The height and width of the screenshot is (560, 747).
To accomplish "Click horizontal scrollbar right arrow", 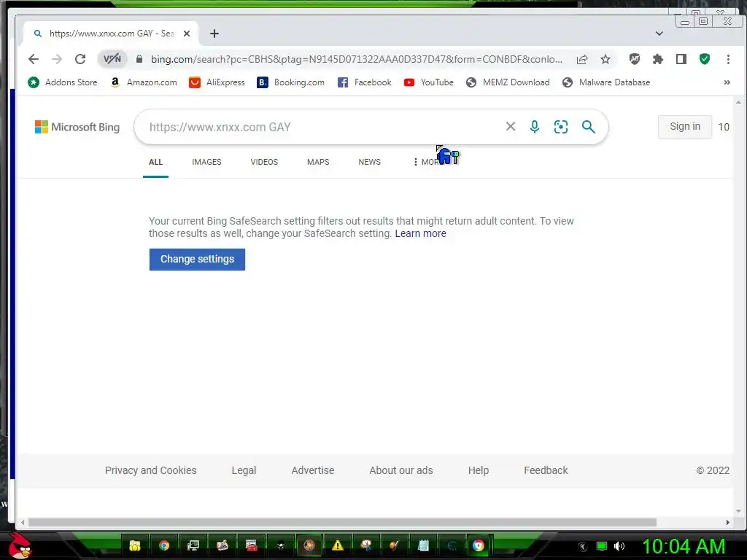I will [x=727, y=522].
